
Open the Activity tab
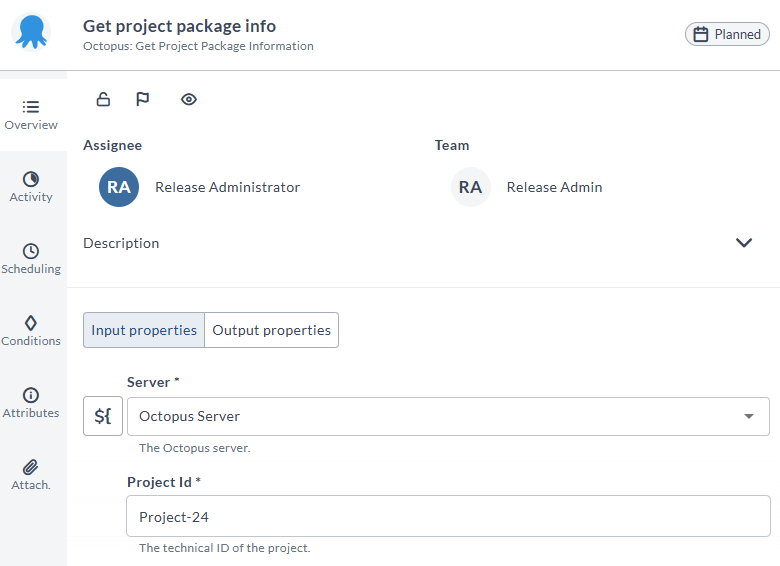tap(31, 187)
